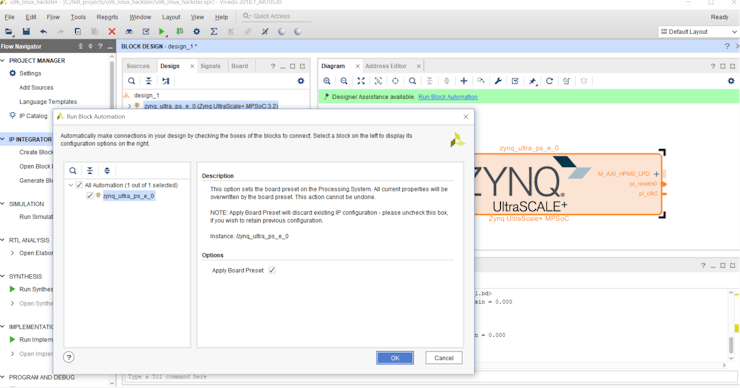Click the Diagram toolbar magnifier search icon

click(412, 81)
